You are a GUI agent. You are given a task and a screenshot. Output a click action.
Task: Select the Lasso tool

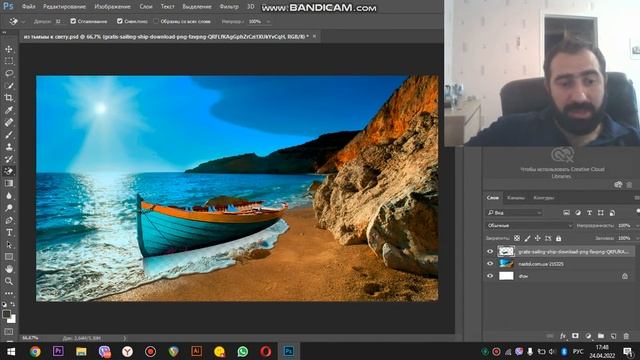9,73
